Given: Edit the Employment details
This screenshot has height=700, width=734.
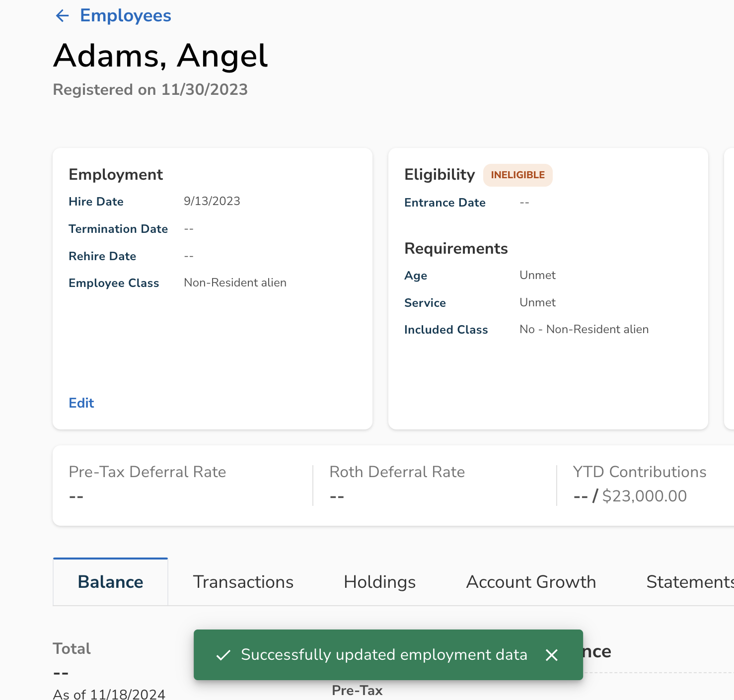Looking at the screenshot, I should (x=81, y=403).
